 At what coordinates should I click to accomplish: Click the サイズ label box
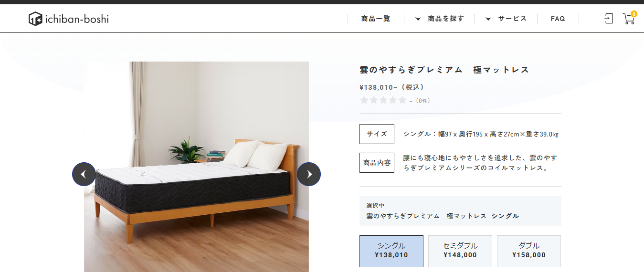377,134
